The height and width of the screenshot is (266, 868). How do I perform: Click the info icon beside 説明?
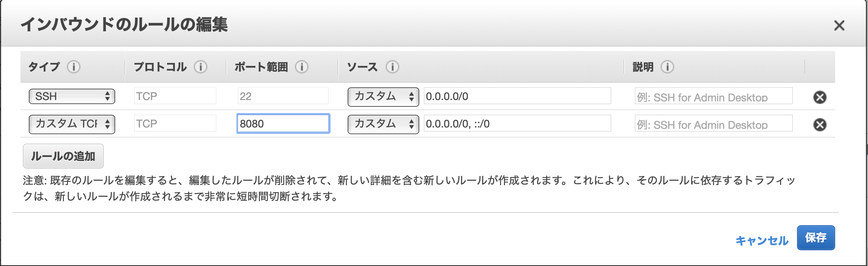(x=668, y=67)
